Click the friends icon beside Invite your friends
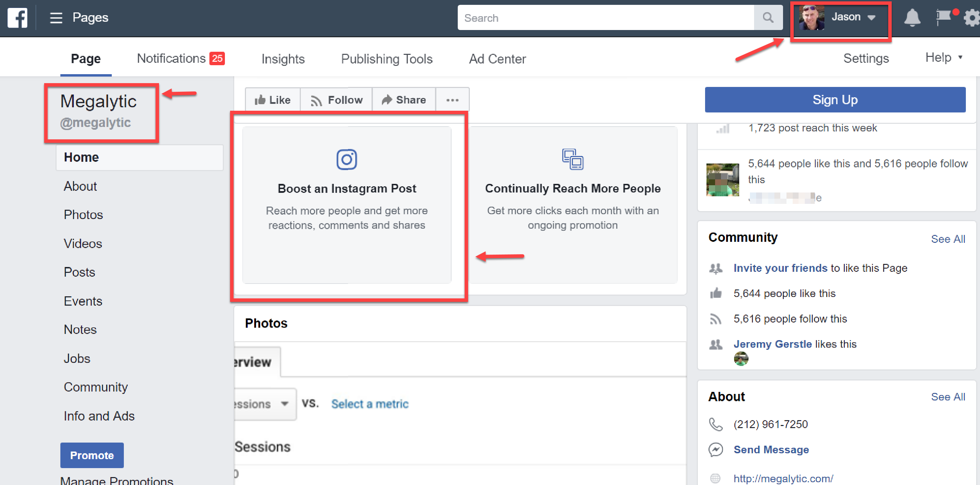 (x=716, y=269)
